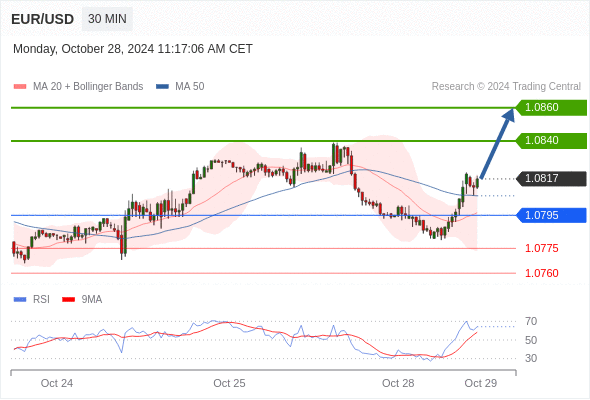Click the Oct 28 date axis label
The height and width of the screenshot is (400, 590).
point(398,383)
